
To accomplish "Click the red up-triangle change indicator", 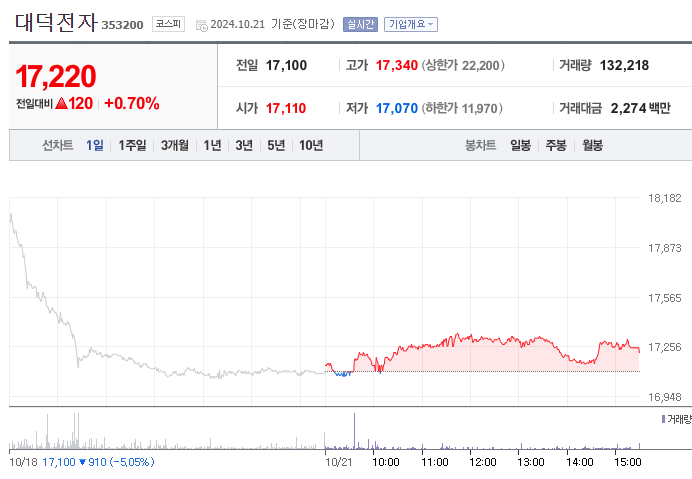I will (61, 103).
